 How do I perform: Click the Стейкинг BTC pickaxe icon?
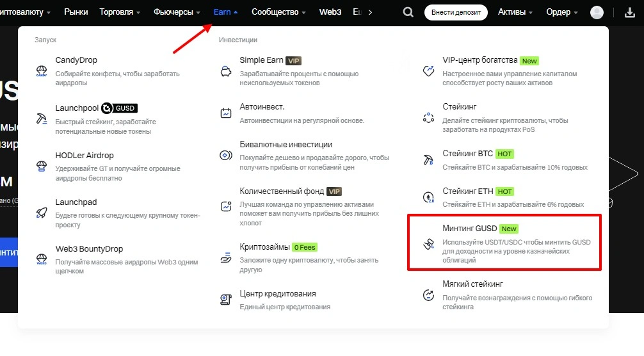[x=428, y=159]
